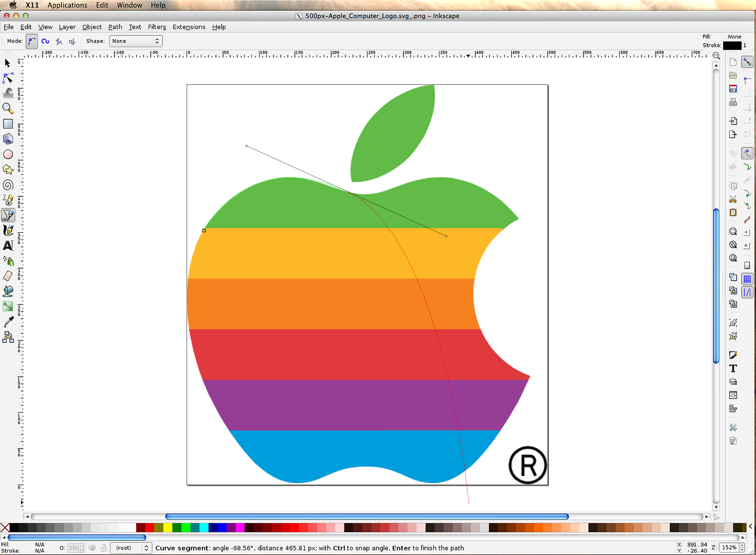Click the zoom fit icon above scrollbar
756x555 pixels.
pyautogui.click(x=716, y=55)
